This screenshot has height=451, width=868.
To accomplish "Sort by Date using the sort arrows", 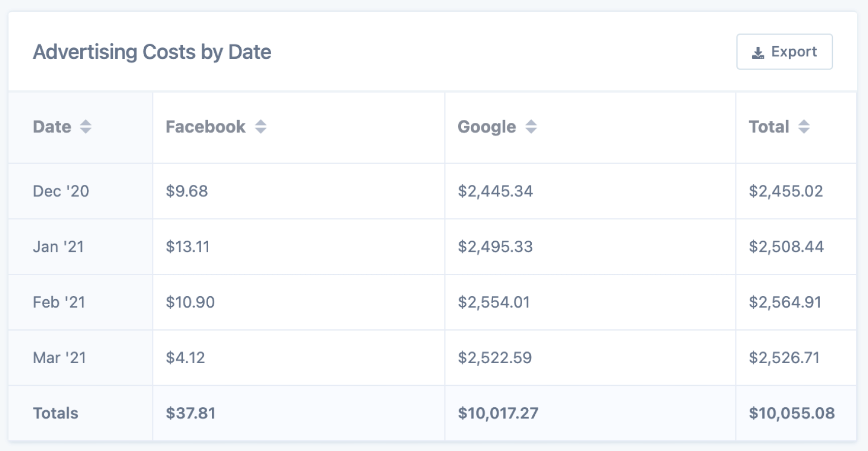I will (86, 126).
